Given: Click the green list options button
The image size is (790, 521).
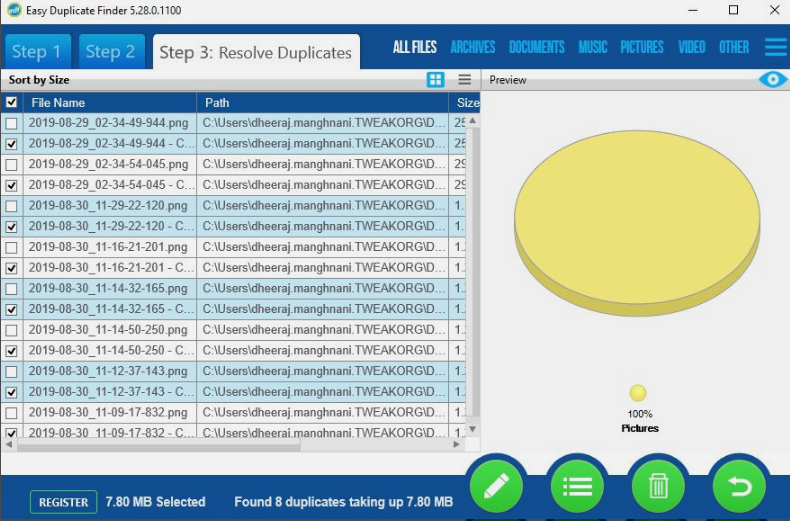Looking at the screenshot, I should pos(577,486).
